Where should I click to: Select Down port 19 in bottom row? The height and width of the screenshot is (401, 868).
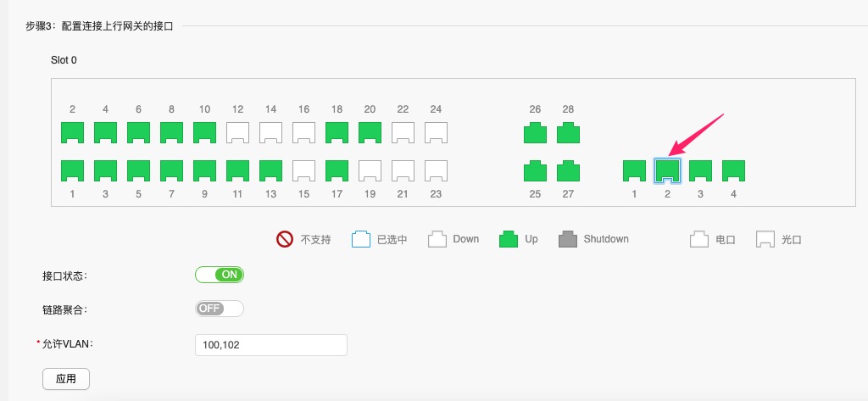(x=370, y=170)
